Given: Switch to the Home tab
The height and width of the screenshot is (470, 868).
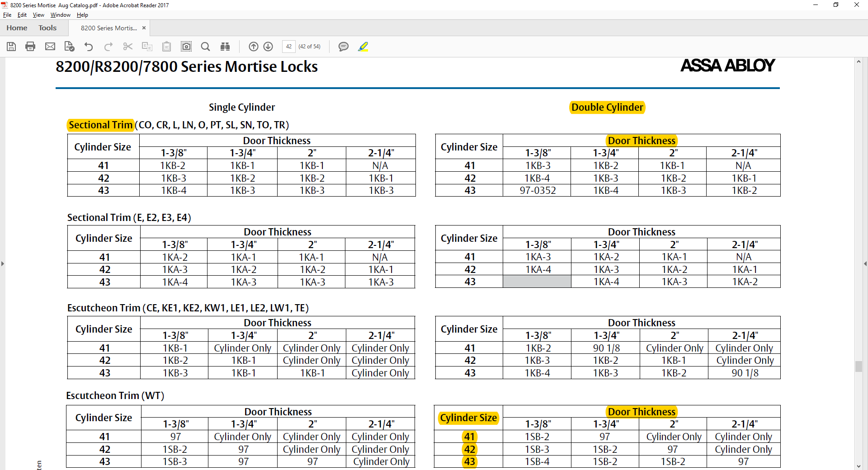Looking at the screenshot, I should point(17,28).
